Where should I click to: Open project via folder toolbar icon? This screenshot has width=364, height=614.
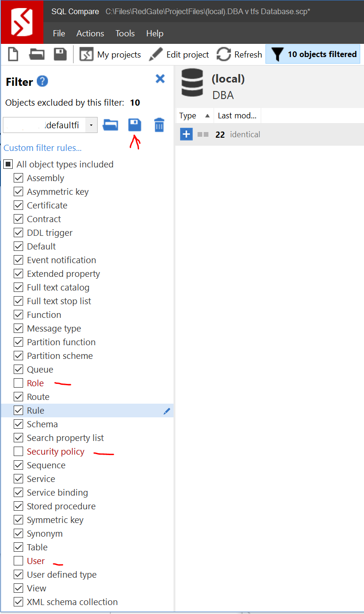(x=37, y=54)
